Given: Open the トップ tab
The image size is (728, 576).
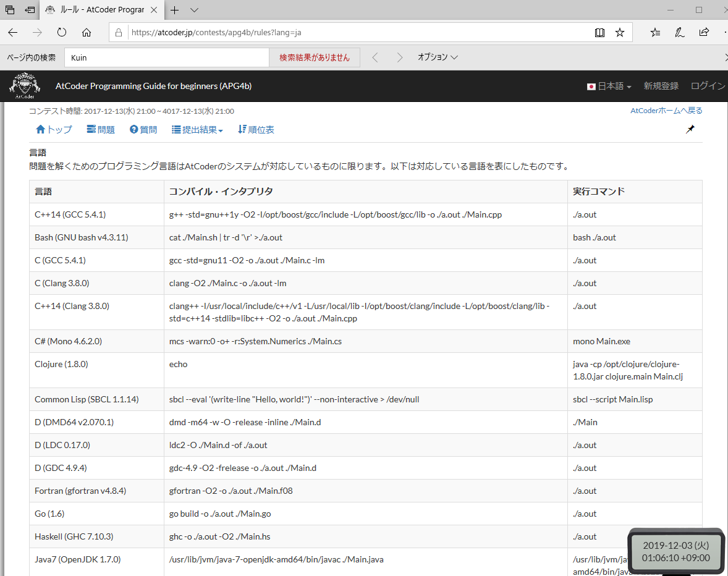Looking at the screenshot, I should tap(54, 130).
